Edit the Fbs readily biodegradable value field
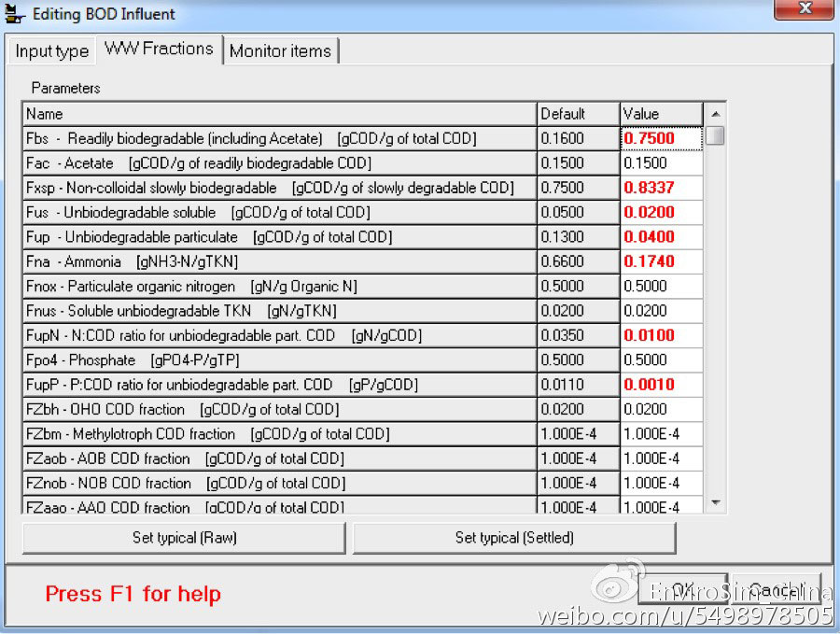This screenshot has height=634, width=840. [661, 138]
